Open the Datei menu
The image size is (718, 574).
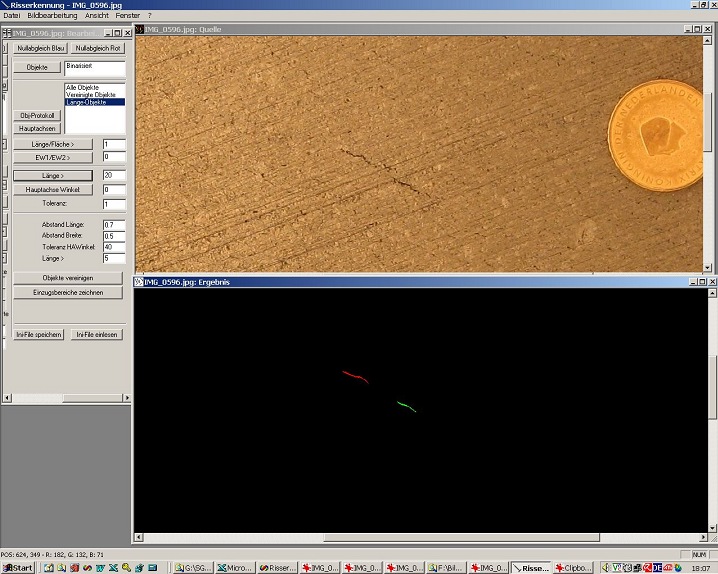[x=11, y=16]
